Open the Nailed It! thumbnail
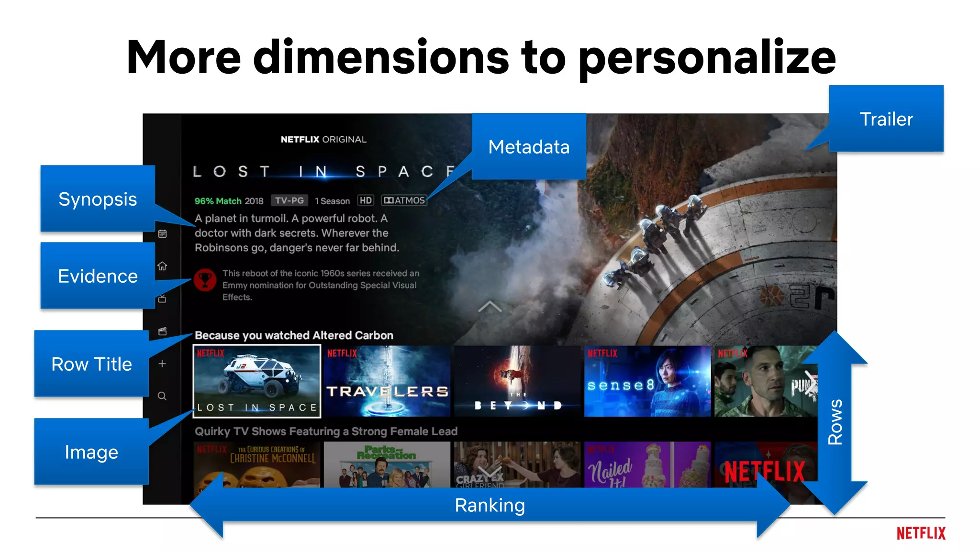The image size is (980, 551). click(x=647, y=464)
